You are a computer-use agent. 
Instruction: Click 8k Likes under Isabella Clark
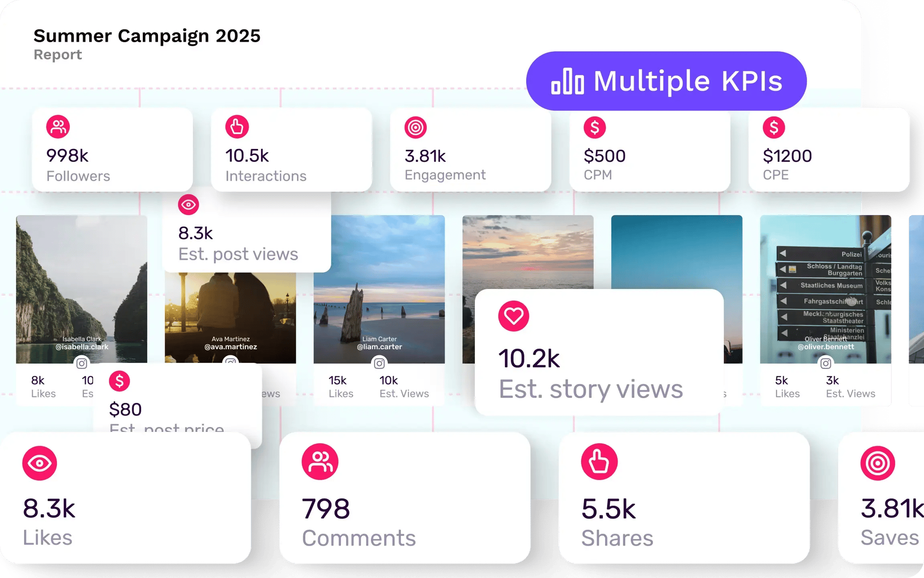[43, 387]
